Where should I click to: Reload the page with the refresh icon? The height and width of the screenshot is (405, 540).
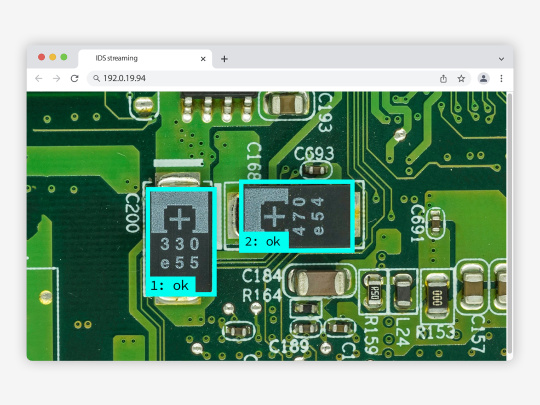(x=74, y=79)
